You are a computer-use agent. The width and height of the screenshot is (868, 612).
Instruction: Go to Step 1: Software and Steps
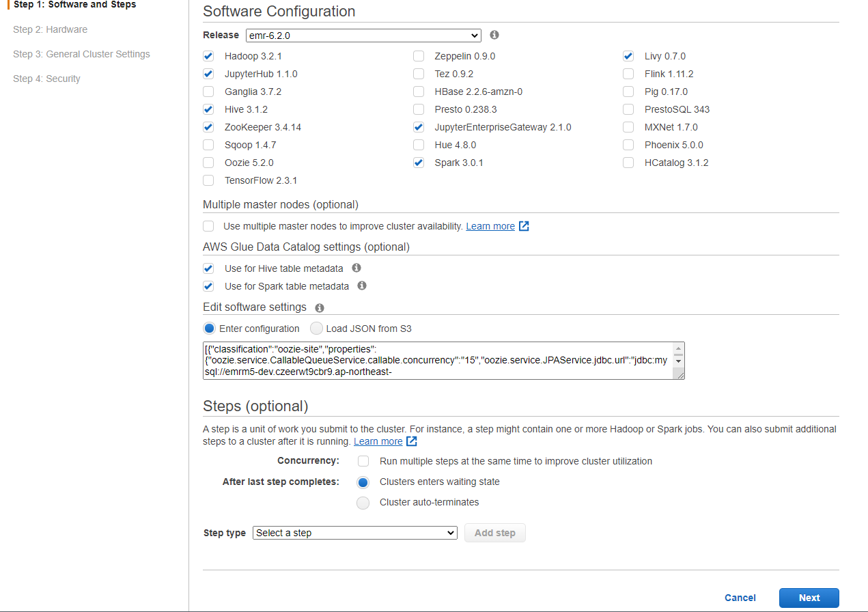click(x=74, y=5)
